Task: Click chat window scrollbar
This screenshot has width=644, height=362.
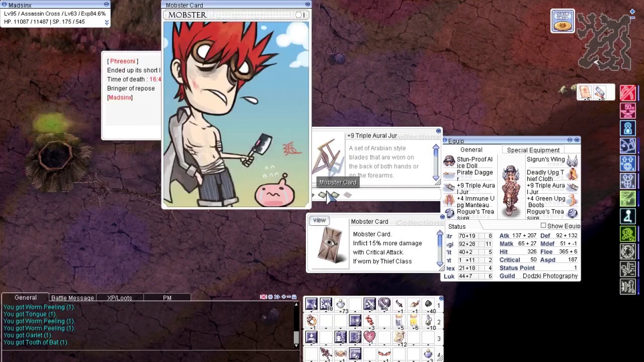Action: point(296,325)
